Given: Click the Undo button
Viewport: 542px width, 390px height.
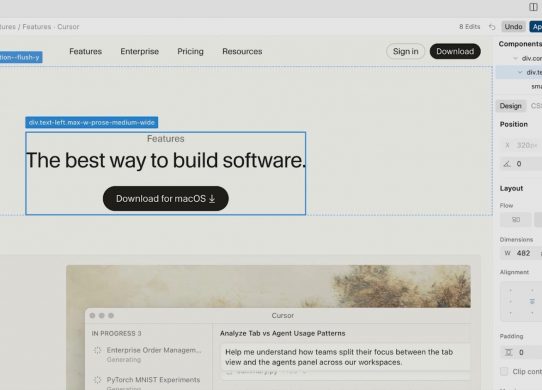Looking at the screenshot, I should tap(513, 27).
